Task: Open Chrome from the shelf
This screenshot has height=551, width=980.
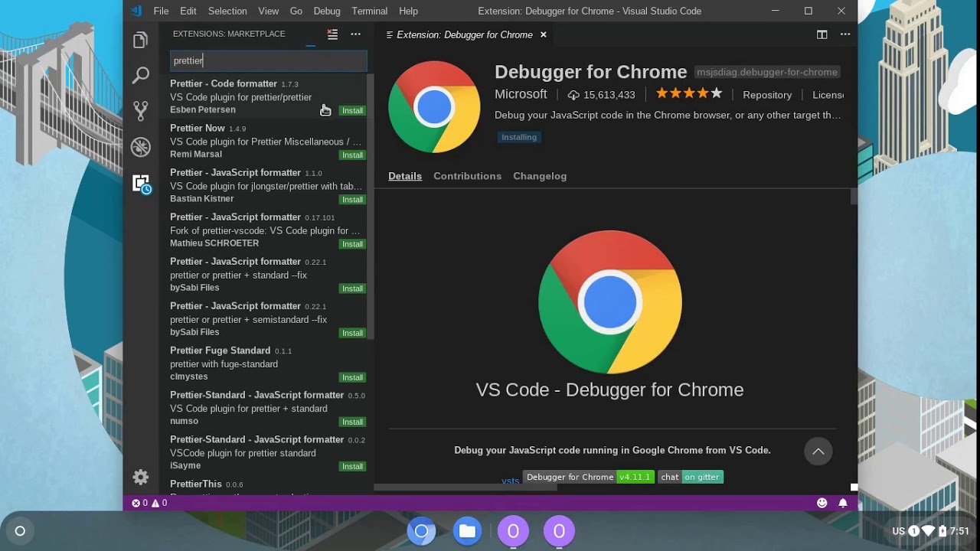Action: (x=421, y=531)
